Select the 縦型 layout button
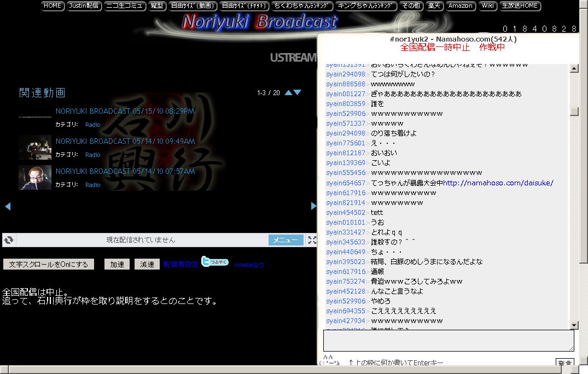This screenshot has height=374, width=588. (157, 5)
